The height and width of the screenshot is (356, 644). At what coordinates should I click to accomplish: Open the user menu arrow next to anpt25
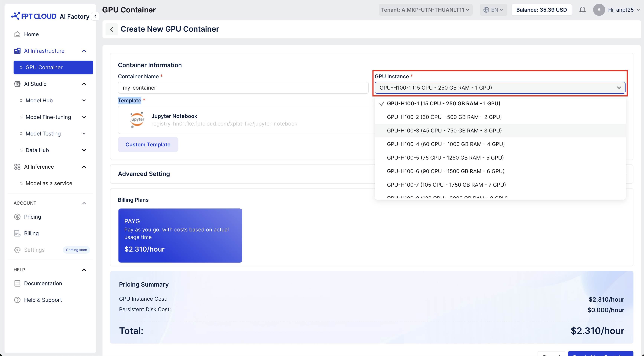point(638,10)
